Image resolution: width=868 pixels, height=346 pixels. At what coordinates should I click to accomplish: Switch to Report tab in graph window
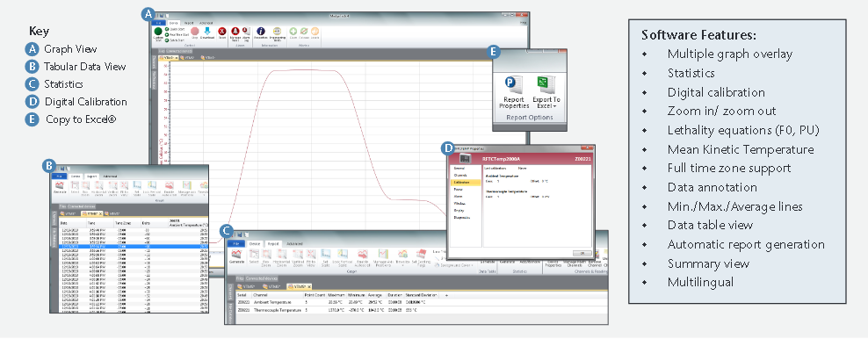(189, 23)
